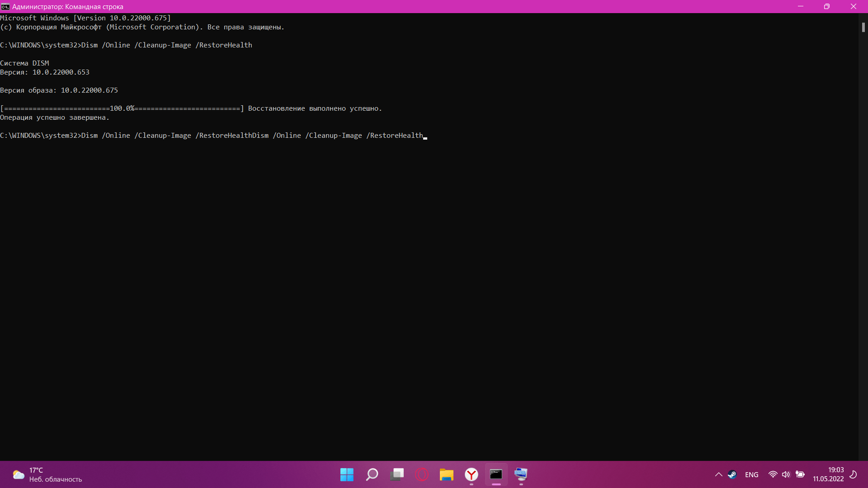The image size is (868, 488).
Task: Open the Windows Start menu
Action: coord(347,474)
